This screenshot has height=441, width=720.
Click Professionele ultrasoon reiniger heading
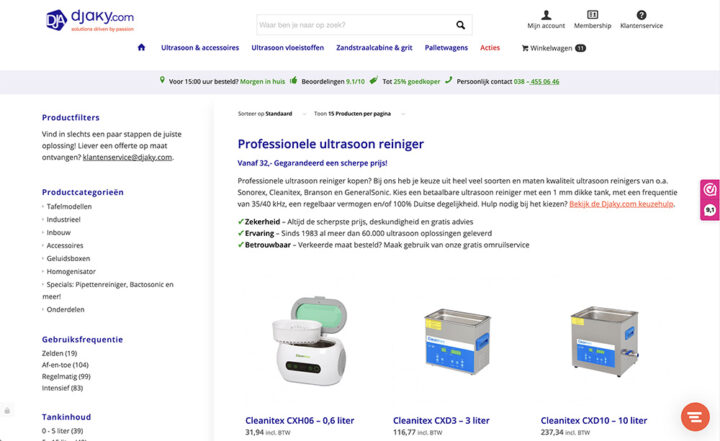click(x=331, y=144)
